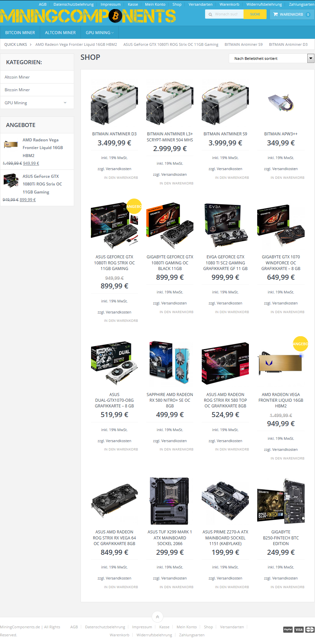Open the Bitmain APW3++ product thumbnail
The width and height of the screenshot is (315, 644).
281,102
